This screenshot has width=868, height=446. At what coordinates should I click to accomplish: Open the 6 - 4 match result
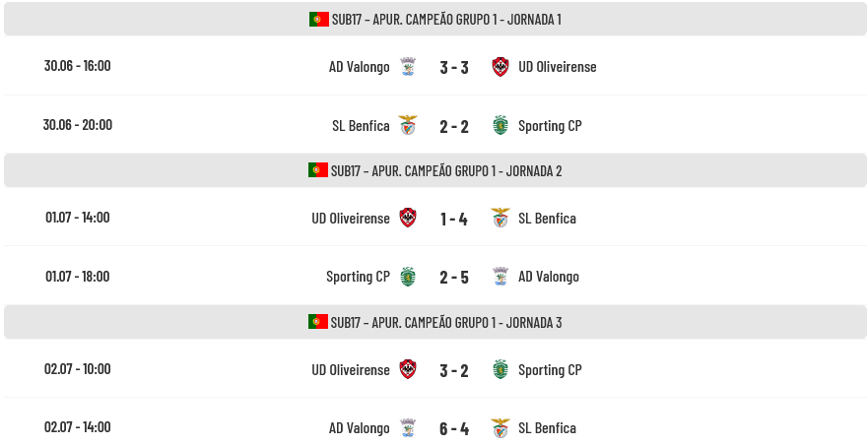454,429
